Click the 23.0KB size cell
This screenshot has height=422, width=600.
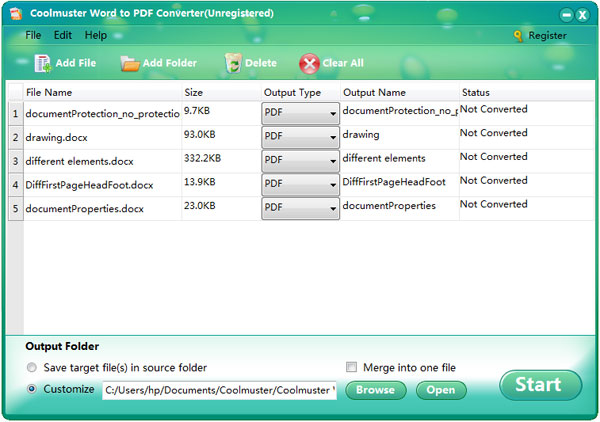[x=221, y=209]
